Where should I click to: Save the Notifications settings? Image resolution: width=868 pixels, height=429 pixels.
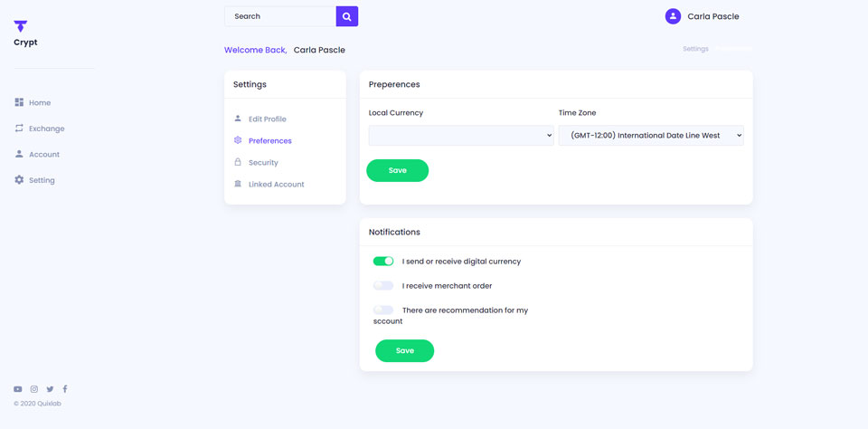(404, 350)
